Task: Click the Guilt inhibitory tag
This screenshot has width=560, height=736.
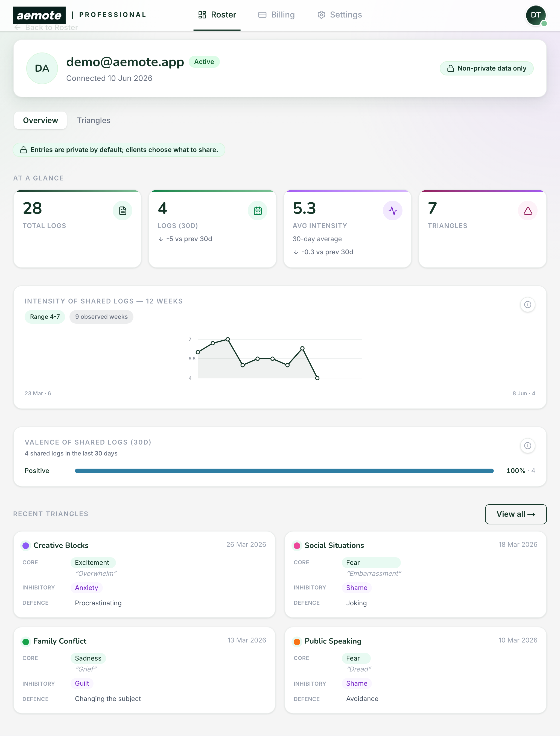Action: click(x=82, y=683)
